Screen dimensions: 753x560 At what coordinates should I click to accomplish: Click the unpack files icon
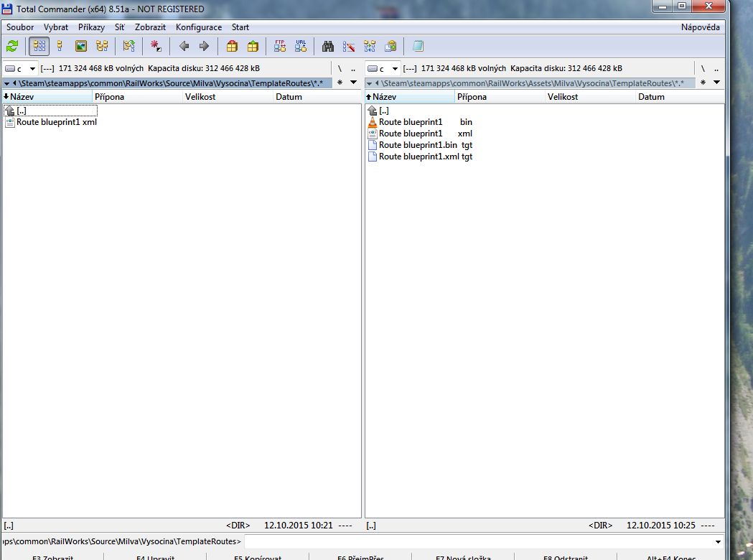(x=253, y=46)
